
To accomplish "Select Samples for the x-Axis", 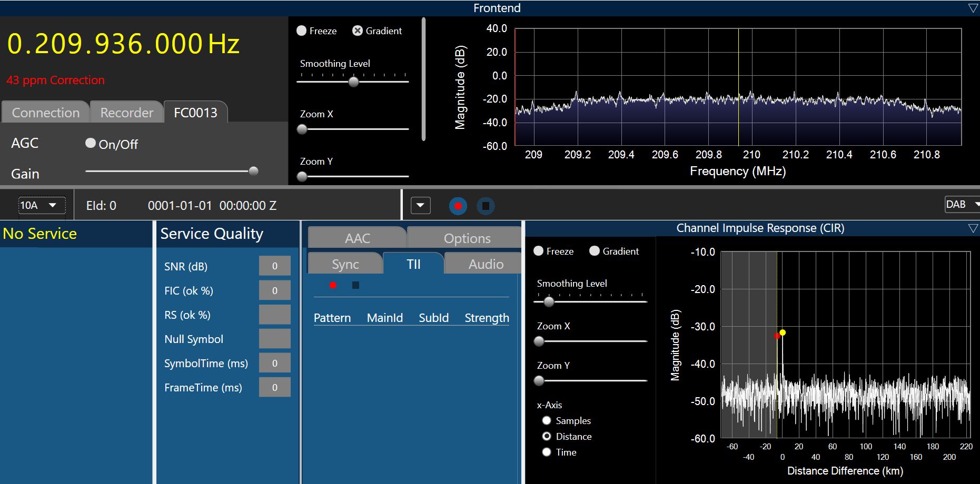I will 547,420.
